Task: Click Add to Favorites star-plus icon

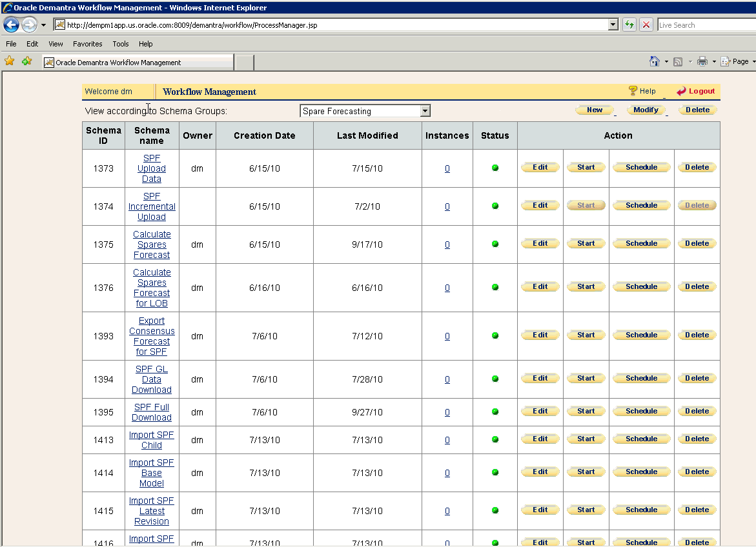Action: 27,61
